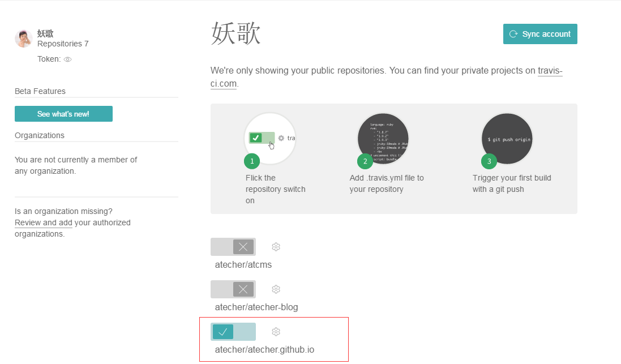
Task: Follow the Review and add link
Action: (x=43, y=222)
